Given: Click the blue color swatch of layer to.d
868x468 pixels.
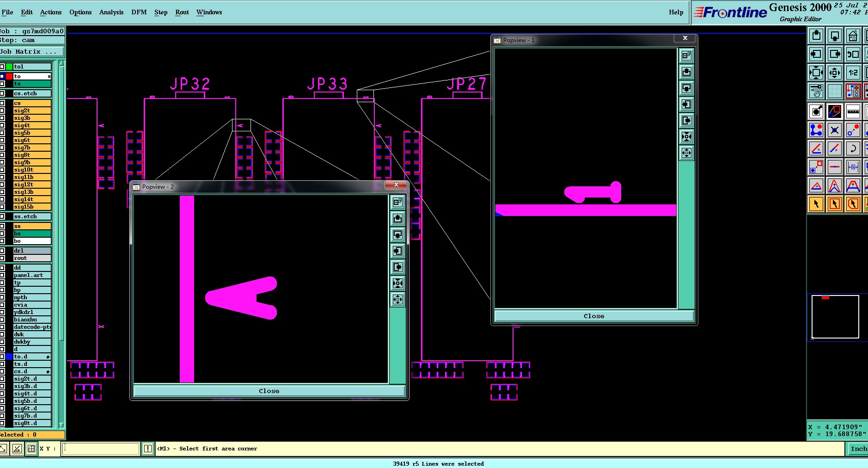Looking at the screenshot, I should click(x=9, y=357).
